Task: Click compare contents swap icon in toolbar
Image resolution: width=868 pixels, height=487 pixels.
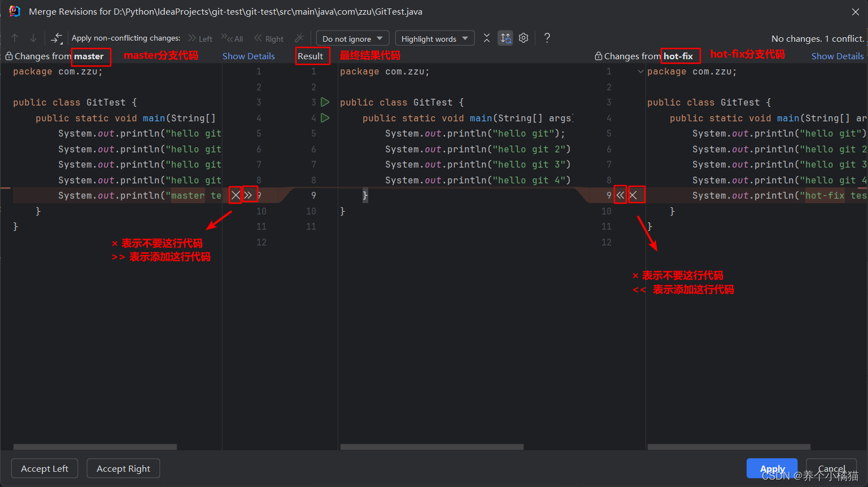Action: tap(56, 38)
